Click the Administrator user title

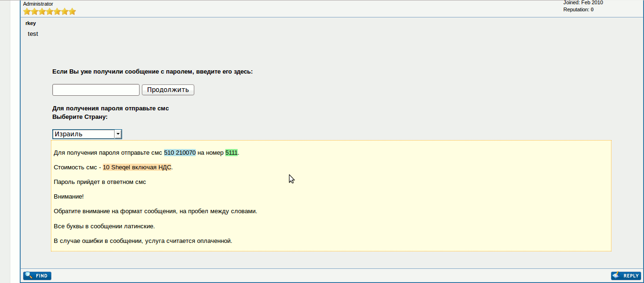(38, 4)
